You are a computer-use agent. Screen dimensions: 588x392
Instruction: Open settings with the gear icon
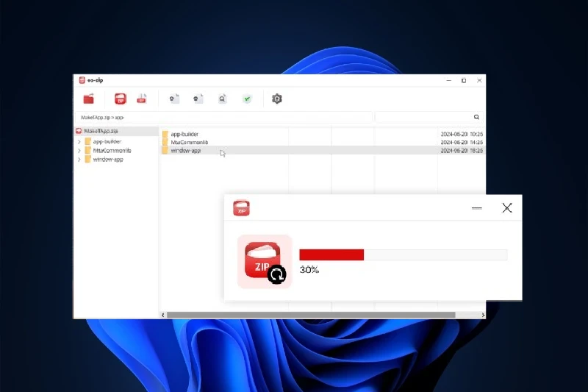click(277, 99)
